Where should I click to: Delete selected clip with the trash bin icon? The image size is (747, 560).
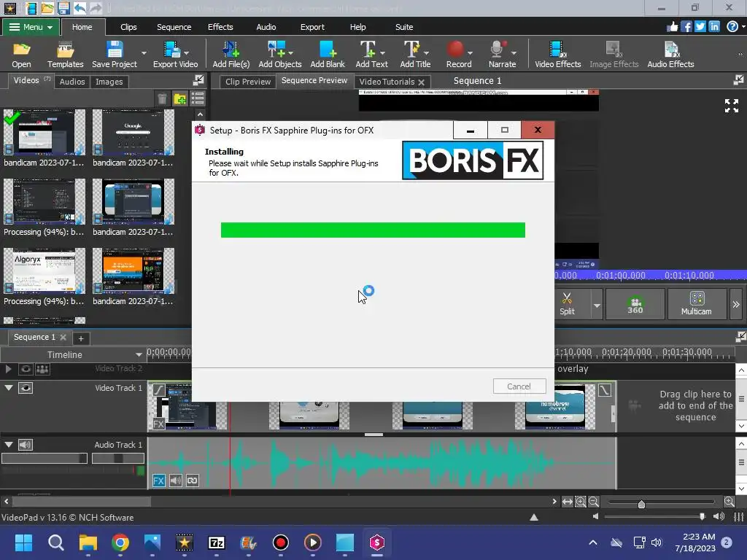162,98
